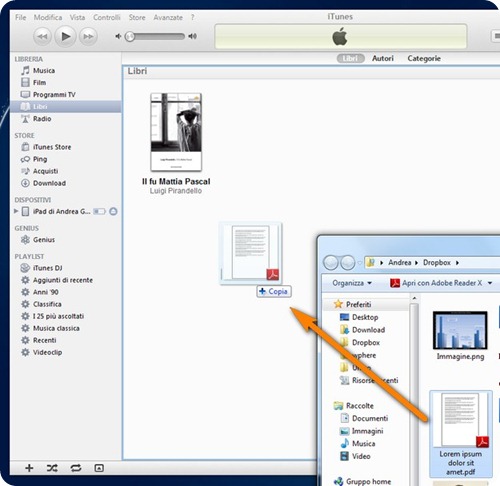Click the high volume speaker icon

coord(192,36)
